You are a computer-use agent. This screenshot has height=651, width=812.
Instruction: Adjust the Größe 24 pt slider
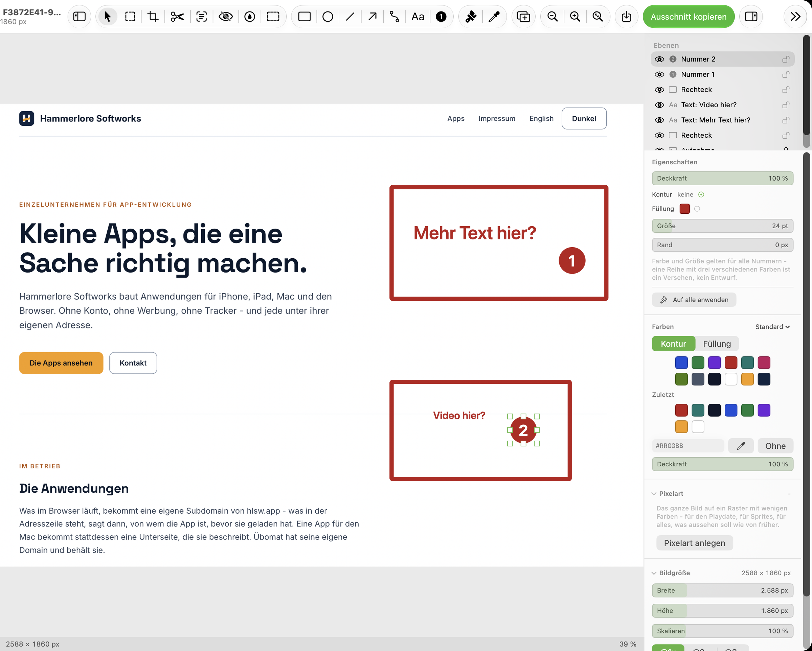coord(722,226)
